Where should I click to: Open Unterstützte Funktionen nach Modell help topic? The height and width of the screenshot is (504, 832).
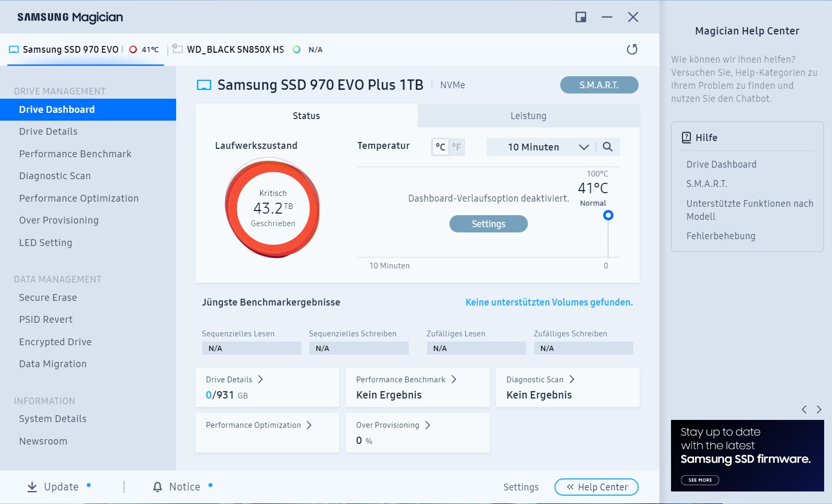click(749, 210)
